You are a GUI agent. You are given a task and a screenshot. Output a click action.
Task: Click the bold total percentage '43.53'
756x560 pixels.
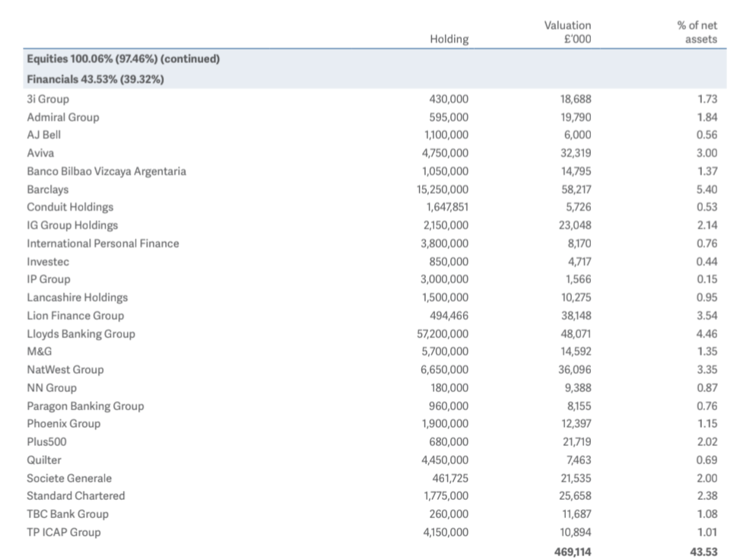tap(704, 552)
